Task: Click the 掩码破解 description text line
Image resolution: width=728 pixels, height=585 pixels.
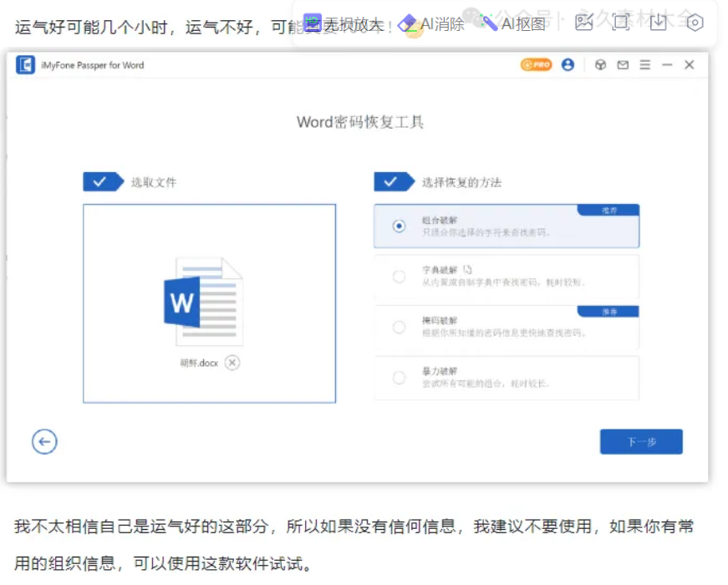Action: tap(504, 333)
